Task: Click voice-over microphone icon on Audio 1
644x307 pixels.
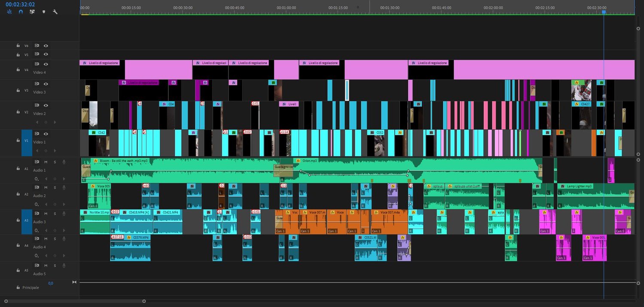Action: point(64,162)
